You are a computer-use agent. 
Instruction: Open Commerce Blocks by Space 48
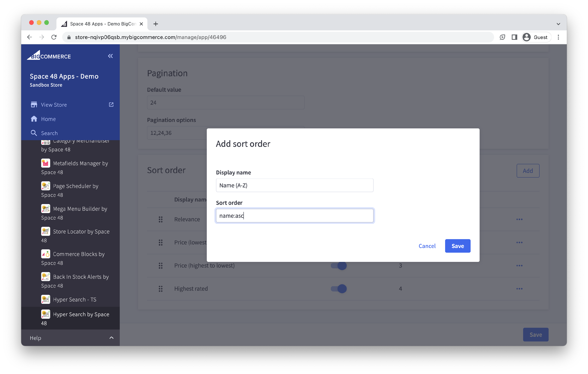click(x=73, y=258)
